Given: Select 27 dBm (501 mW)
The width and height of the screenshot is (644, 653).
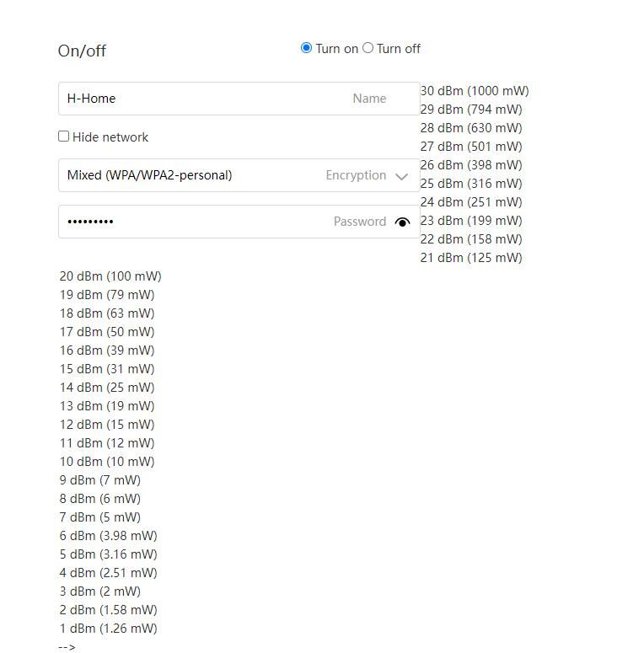Looking at the screenshot, I should click(471, 147).
